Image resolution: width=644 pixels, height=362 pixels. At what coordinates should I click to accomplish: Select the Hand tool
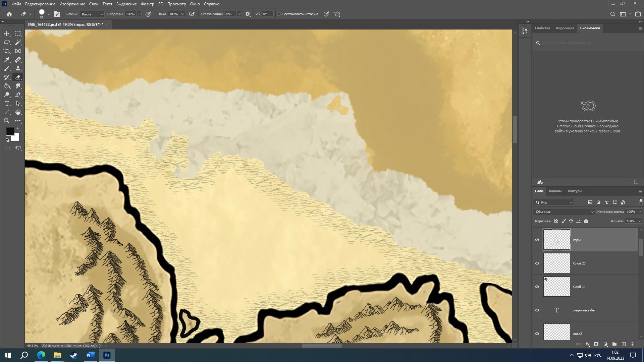coord(18,112)
